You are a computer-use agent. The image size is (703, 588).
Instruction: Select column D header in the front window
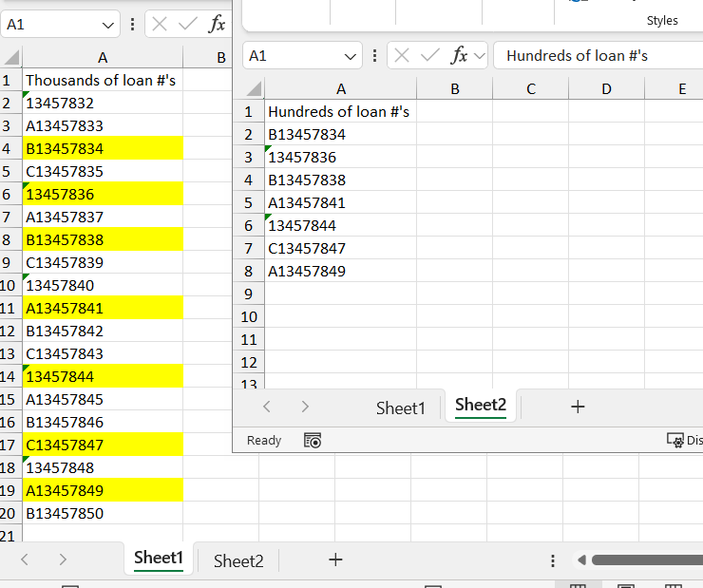tap(606, 88)
